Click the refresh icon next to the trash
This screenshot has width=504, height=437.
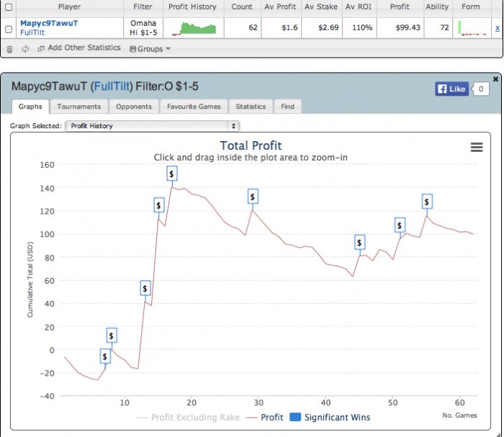[25, 49]
